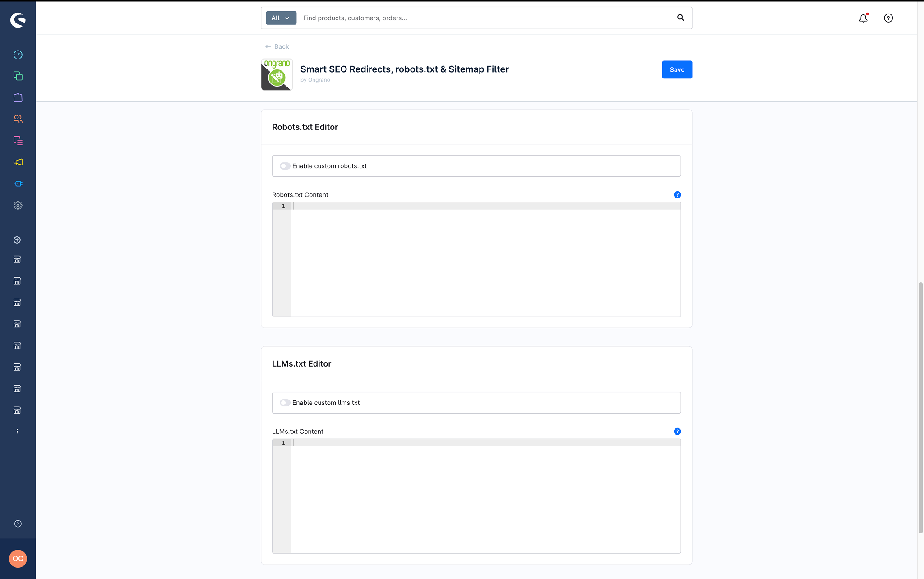Click the 'Enable custom robots.txt' label text
Image resolution: width=924 pixels, height=579 pixels.
[x=330, y=166]
